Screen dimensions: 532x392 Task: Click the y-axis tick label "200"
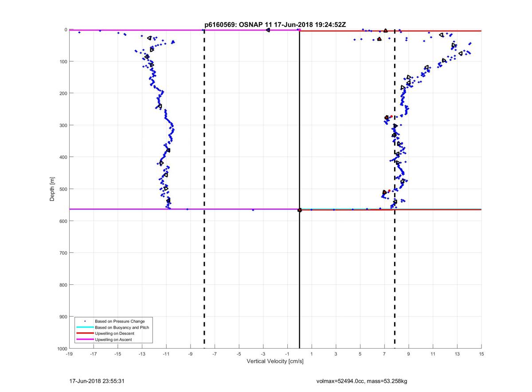click(63, 93)
